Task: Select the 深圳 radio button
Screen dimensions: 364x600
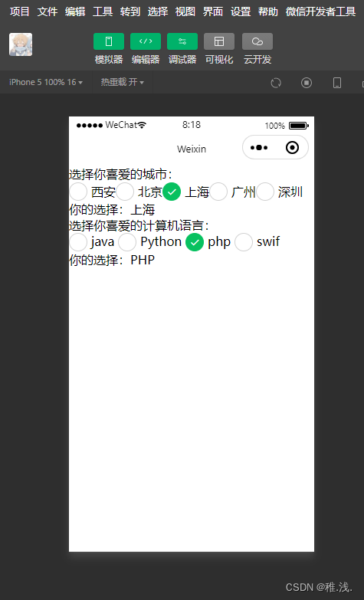Action: [265, 192]
